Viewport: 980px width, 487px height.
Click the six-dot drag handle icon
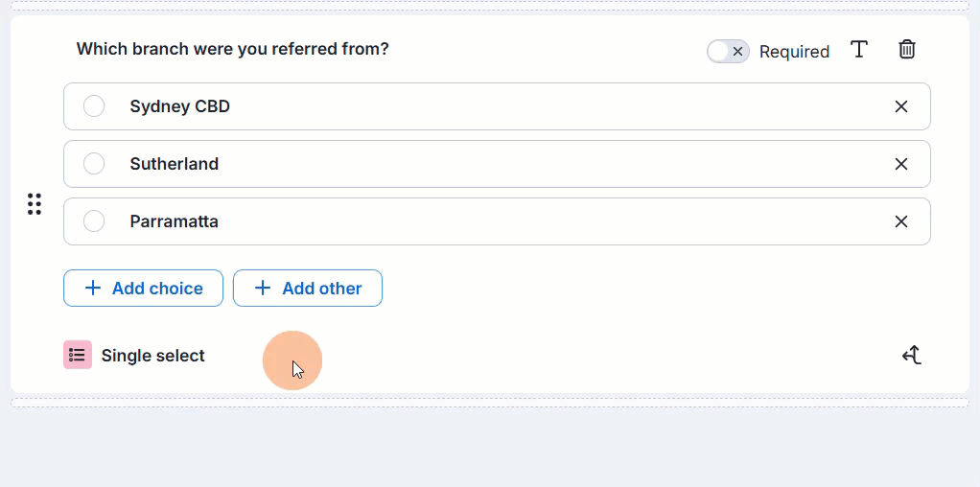(x=35, y=204)
